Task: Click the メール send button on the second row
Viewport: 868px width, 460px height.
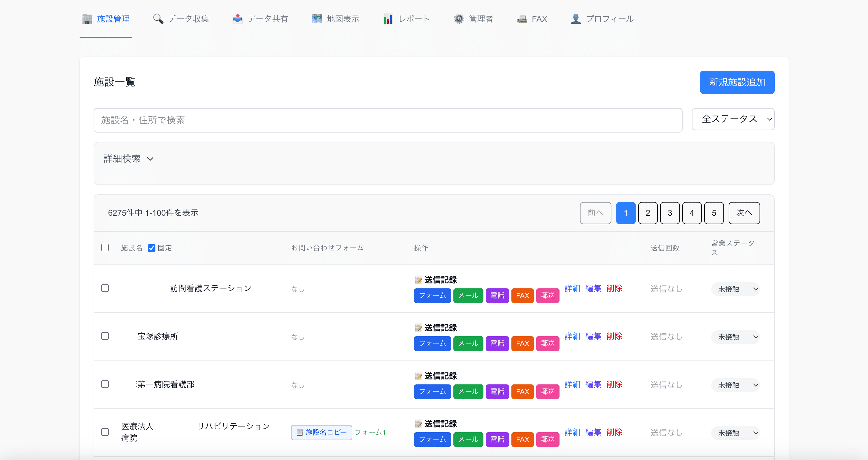Action: (468, 343)
